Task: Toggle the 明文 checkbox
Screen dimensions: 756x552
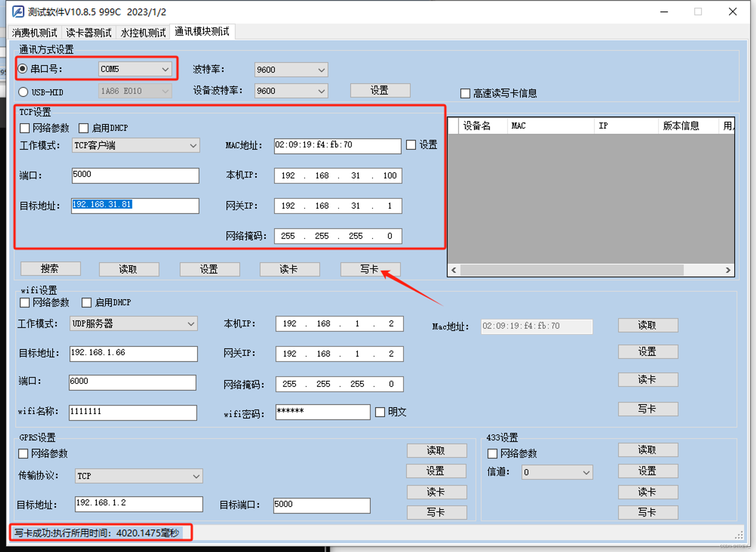Action: pyautogui.click(x=380, y=412)
